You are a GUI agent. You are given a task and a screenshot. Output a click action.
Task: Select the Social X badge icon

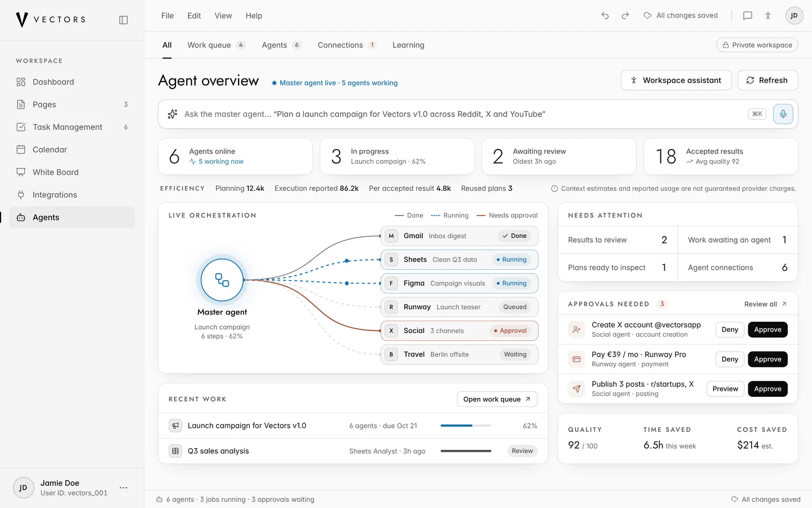pyautogui.click(x=391, y=331)
